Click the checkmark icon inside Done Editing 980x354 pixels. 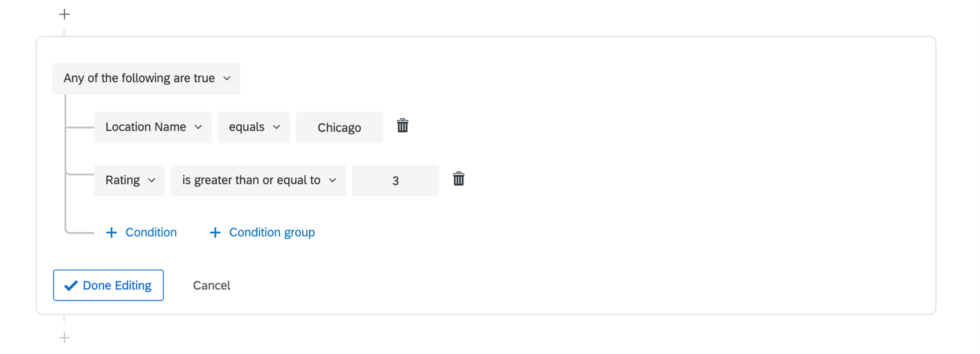[x=70, y=285]
